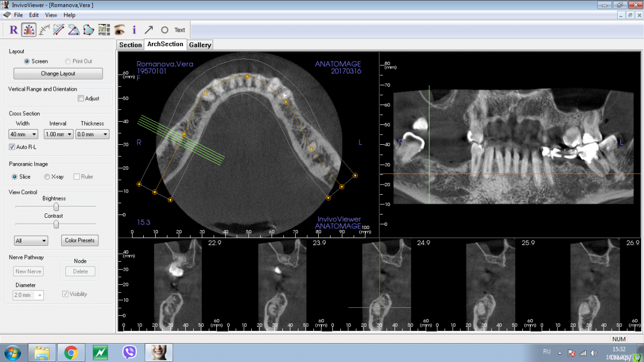
Task: Click the Color Presets button
Action: [x=80, y=240]
